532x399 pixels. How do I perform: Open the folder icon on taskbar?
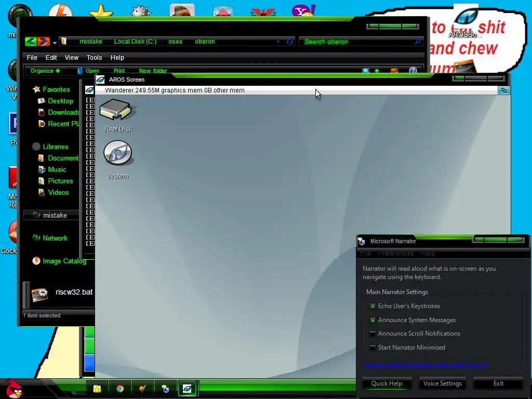(x=97, y=389)
